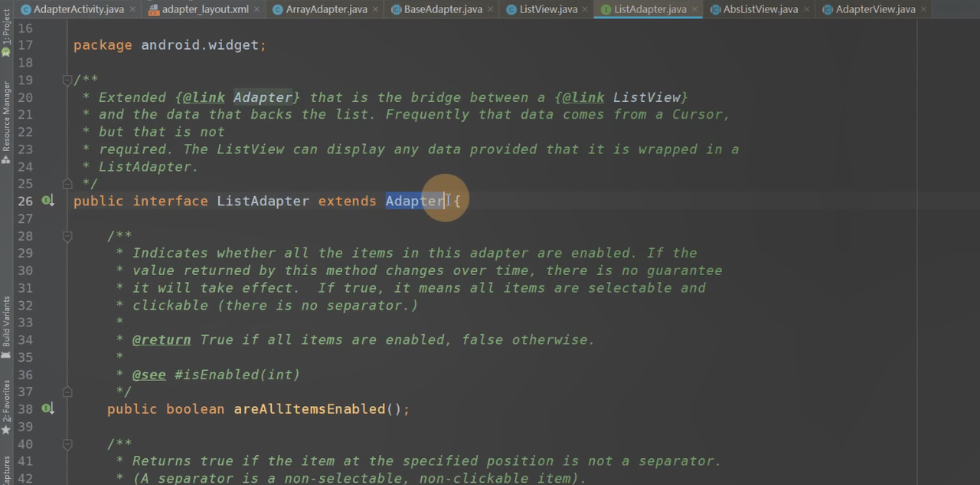
Task: Click the areAllItemsEnabled method name
Action: (x=310, y=409)
